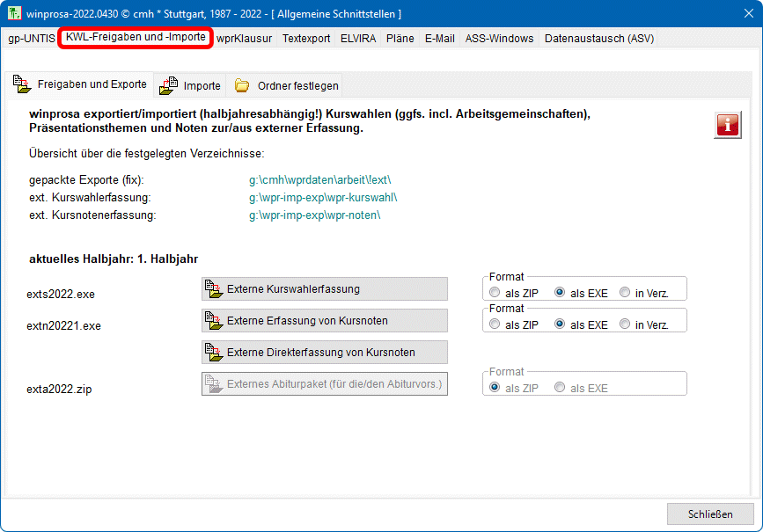Open the wprKlausur tab

pyautogui.click(x=244, y=39)
